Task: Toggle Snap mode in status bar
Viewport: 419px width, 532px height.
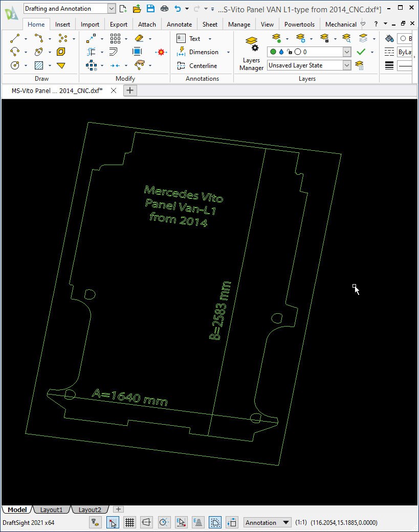Action: [113, 522]
